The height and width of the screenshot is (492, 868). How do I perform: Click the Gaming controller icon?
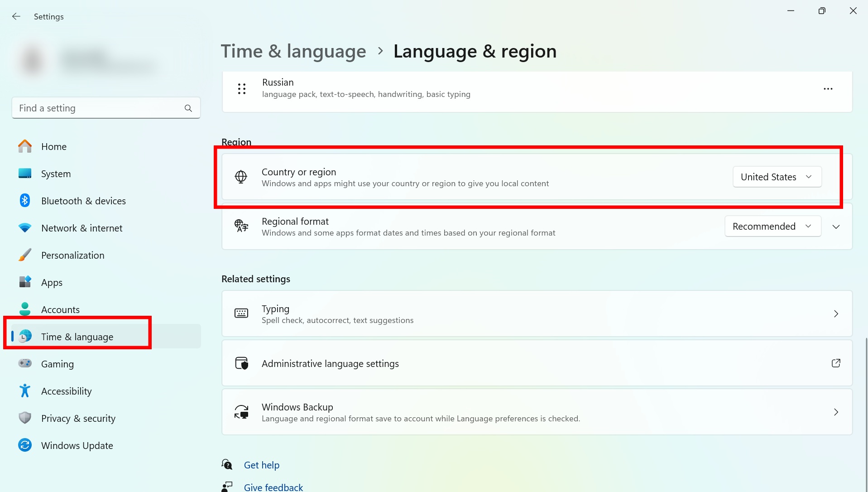pyautogui.click(x=25, y=363)
